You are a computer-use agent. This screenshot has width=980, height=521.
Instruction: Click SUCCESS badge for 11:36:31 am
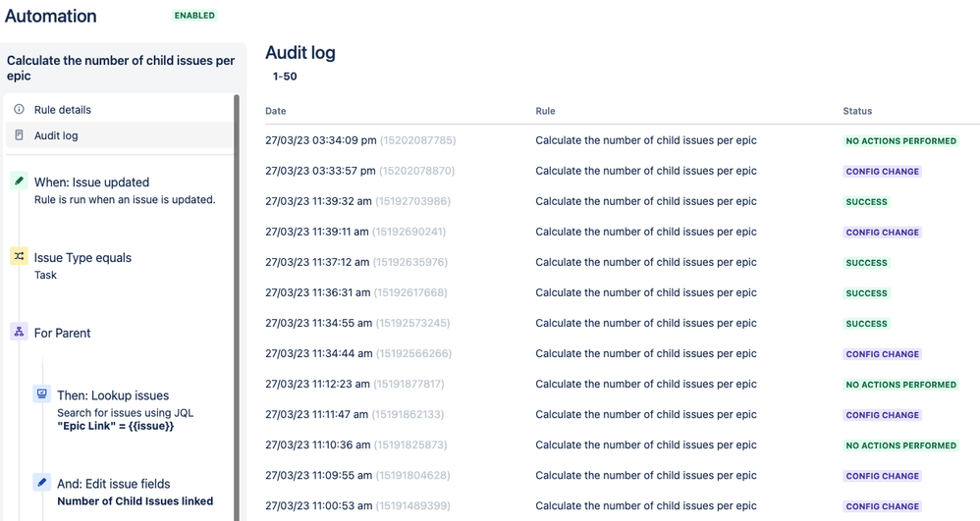pos(866,293)
